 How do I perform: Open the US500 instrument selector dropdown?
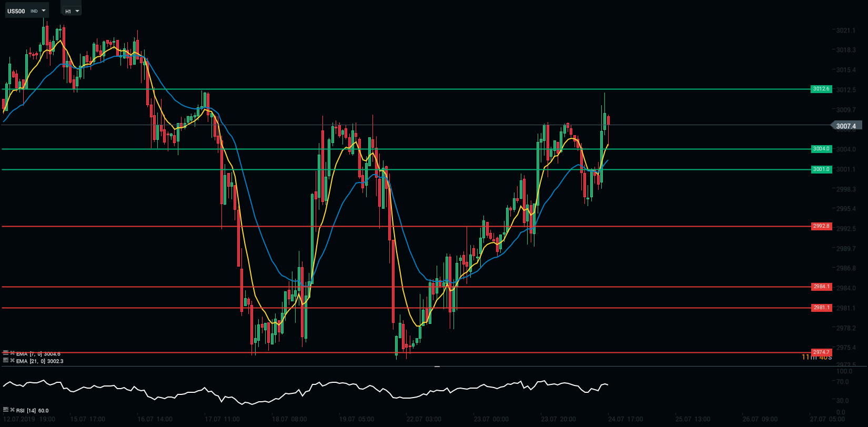coord(27,11)
